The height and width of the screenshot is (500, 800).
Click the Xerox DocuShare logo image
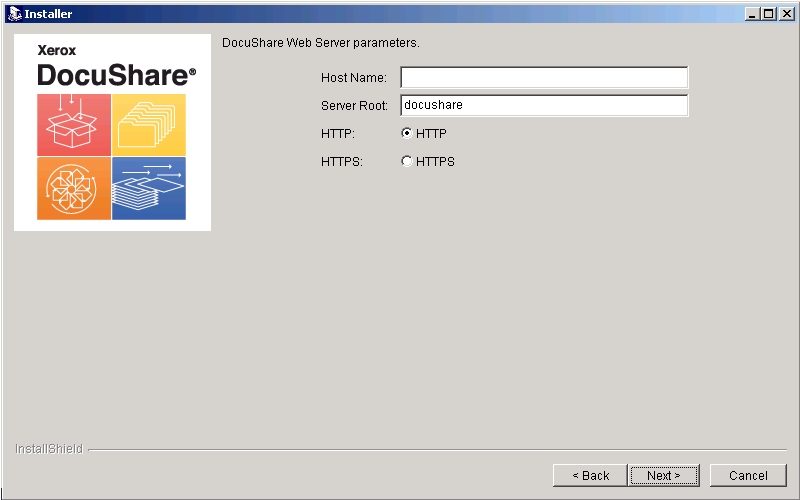tap(112, 132)
